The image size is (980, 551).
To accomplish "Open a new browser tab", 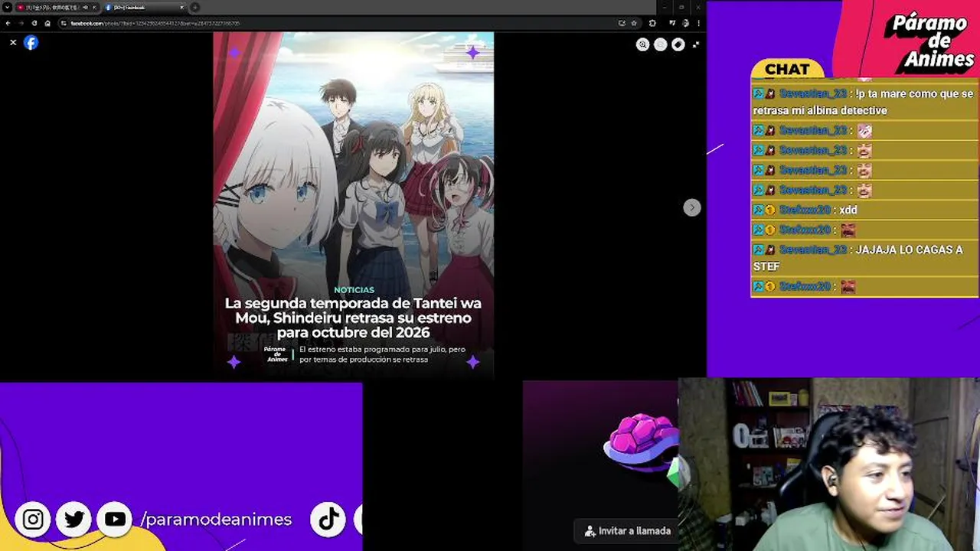I will point(194,8).
